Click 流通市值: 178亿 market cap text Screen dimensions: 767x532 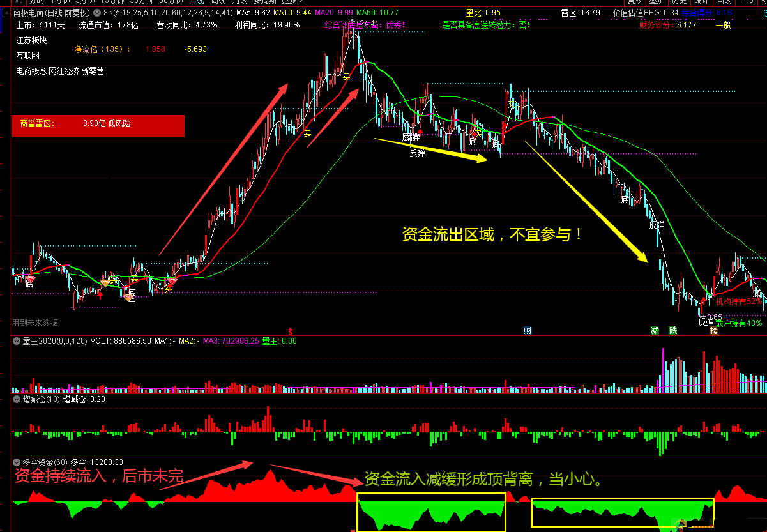point(109,26)
